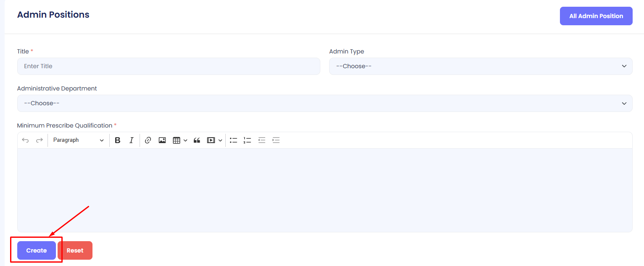The width and height of the screenshot is (644, 266).
Task: Click the Undo icon in editor toolbar
Action: [x=25, y=140]
